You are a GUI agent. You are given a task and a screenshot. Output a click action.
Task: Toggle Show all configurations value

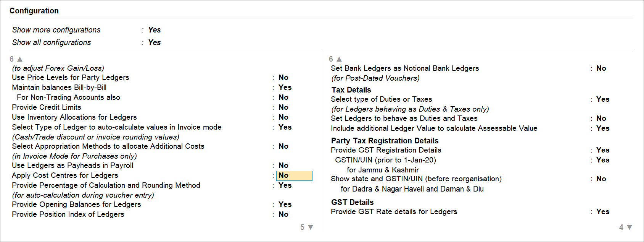click(155, 42)
